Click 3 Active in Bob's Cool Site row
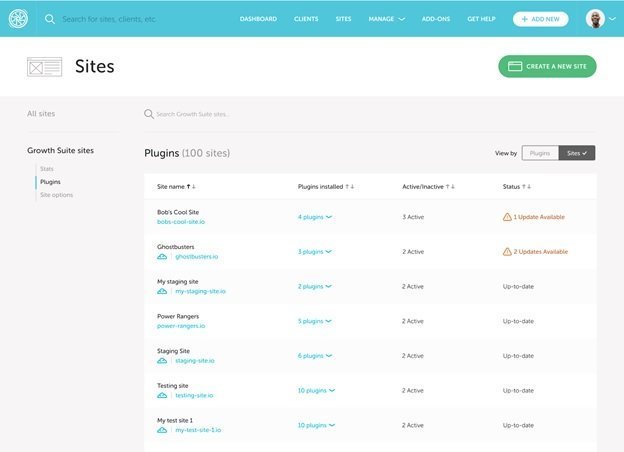The image size is (624, 452). coord(413,217)
